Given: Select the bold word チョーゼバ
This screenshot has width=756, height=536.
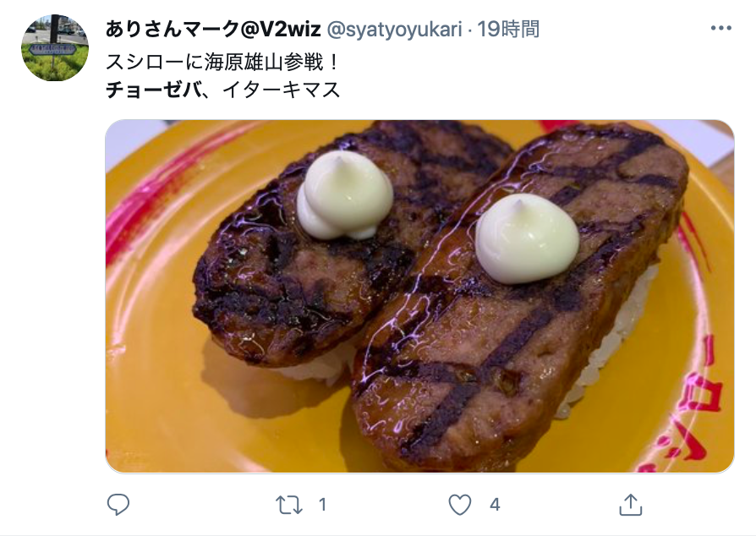Looking at the screenshot, I should coord(153,90).
